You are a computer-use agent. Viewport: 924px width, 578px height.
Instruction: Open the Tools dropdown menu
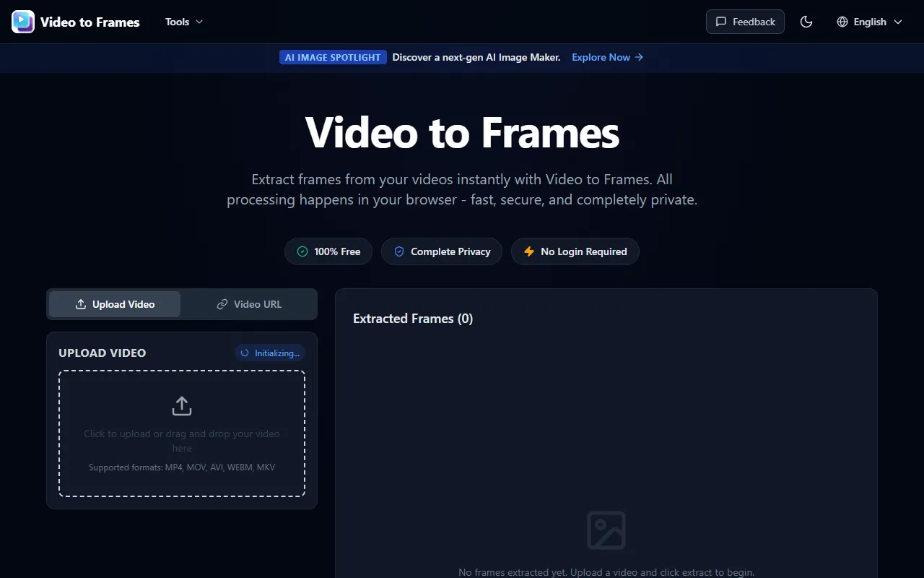pos(184,22)
